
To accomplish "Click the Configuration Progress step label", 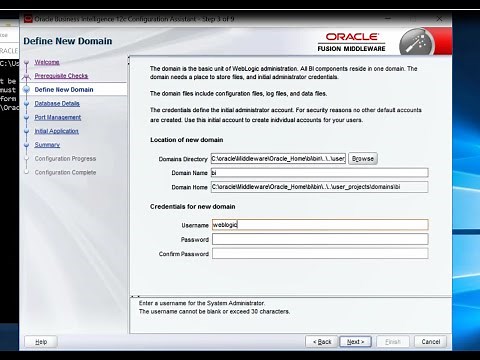I will coord(65,159).
